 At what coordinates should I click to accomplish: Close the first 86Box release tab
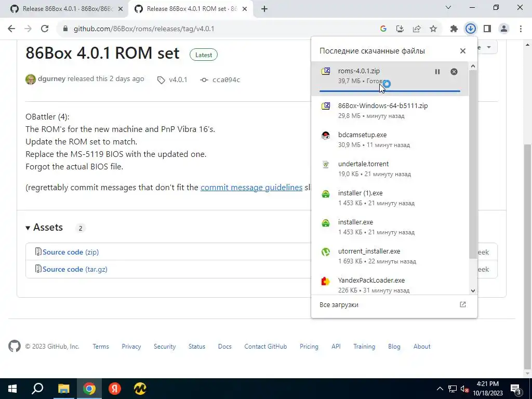[121, 9]
